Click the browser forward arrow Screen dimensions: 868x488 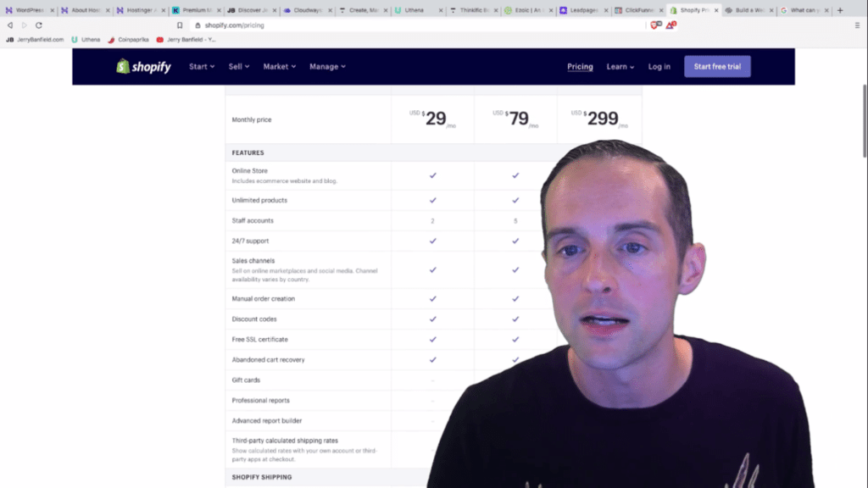[x=25, y=25]
